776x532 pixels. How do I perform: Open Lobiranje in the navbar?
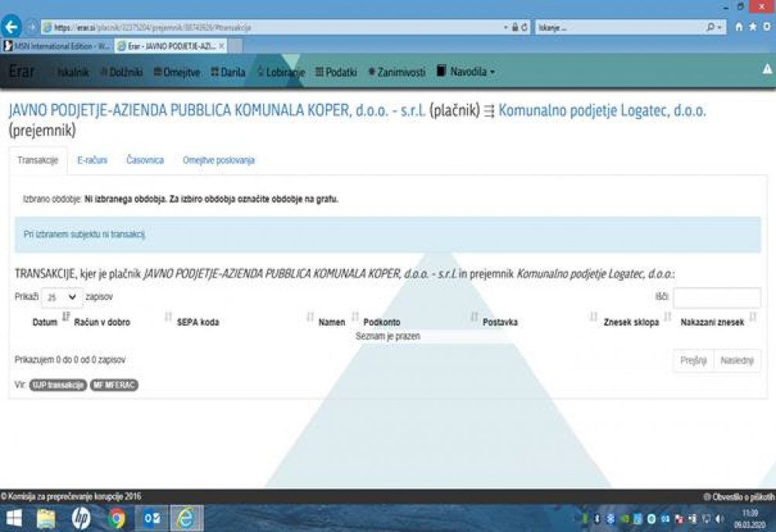pos(281,72)
